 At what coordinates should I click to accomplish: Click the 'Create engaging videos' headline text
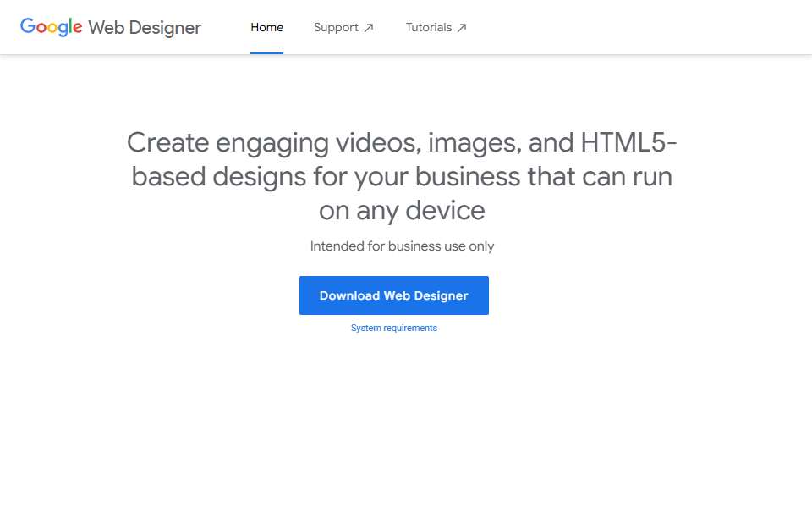pyautogui.click(x=402, y=176)
